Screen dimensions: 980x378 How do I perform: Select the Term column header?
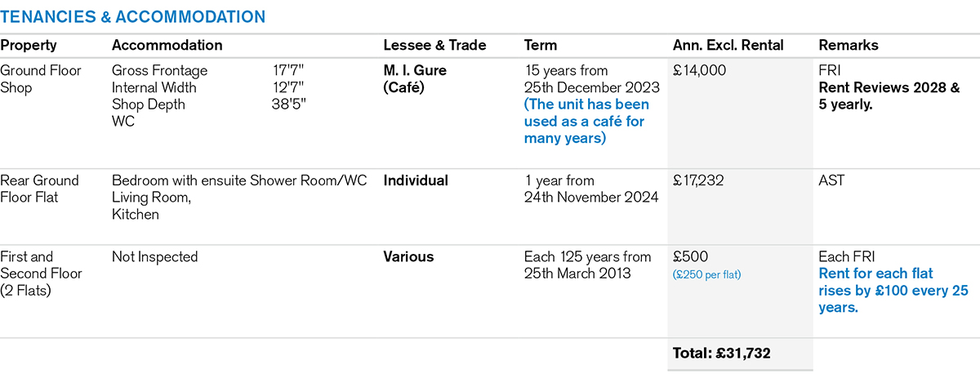pyautogui.click(x=541, y=46)
